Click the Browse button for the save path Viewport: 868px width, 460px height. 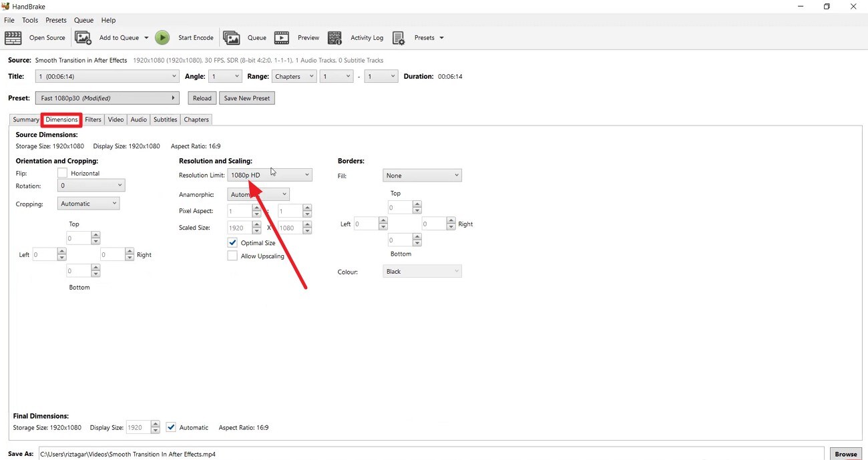pyautogui.click(x=845, y=454)
